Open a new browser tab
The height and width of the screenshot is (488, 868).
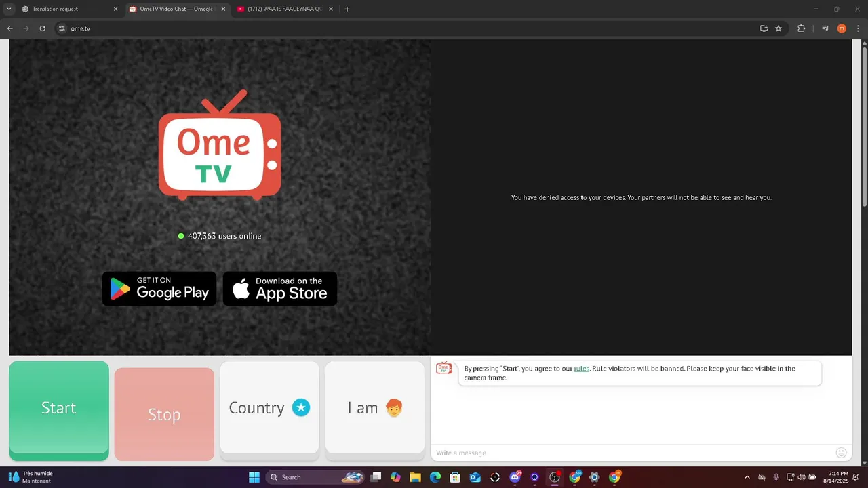click(x=347, y=9)
